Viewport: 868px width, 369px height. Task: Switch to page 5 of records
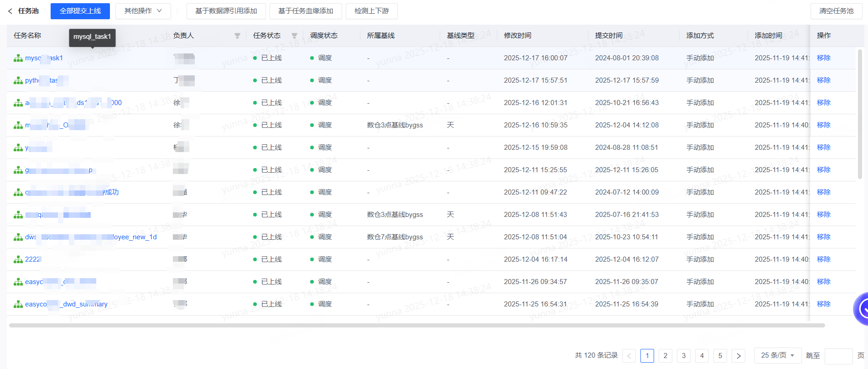[720, 355]
